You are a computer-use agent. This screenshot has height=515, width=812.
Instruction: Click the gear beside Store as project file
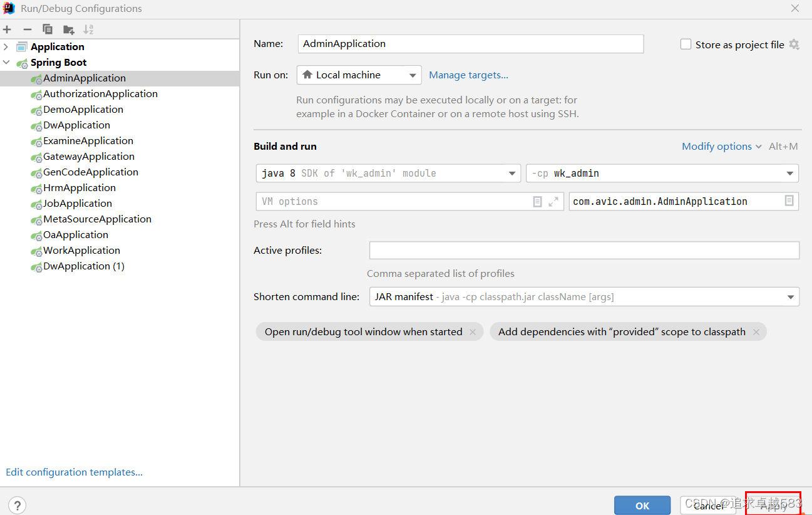point(794,44)
